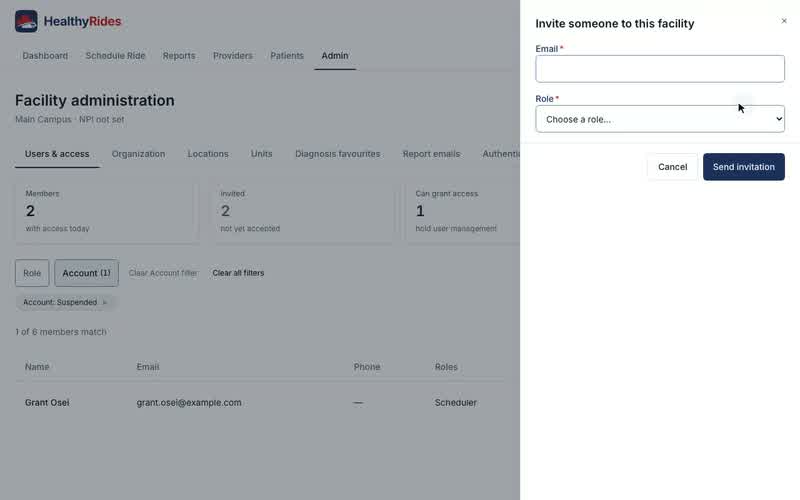Click the Name column header
The height and width of the screenshot is (500, 800).
37,367
